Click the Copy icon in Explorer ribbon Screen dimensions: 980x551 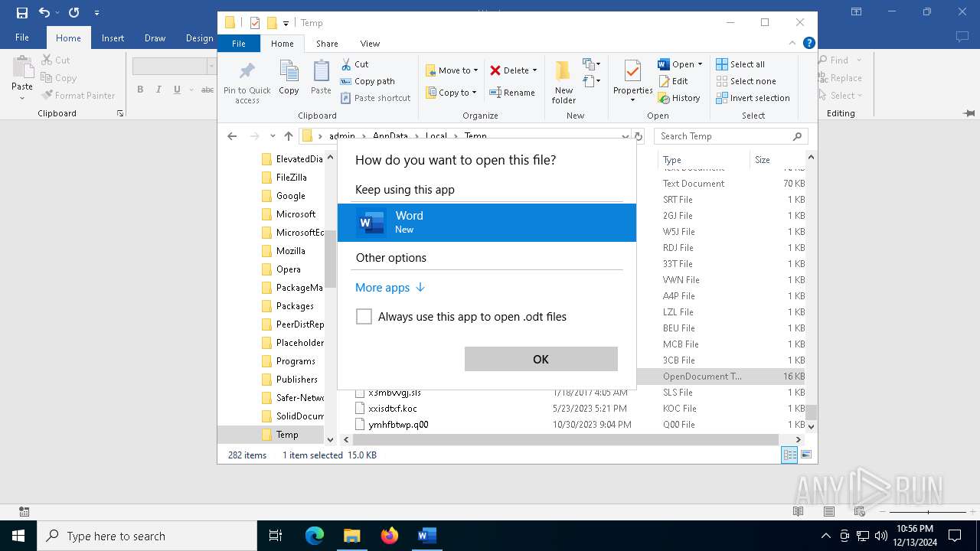point(289,73)
